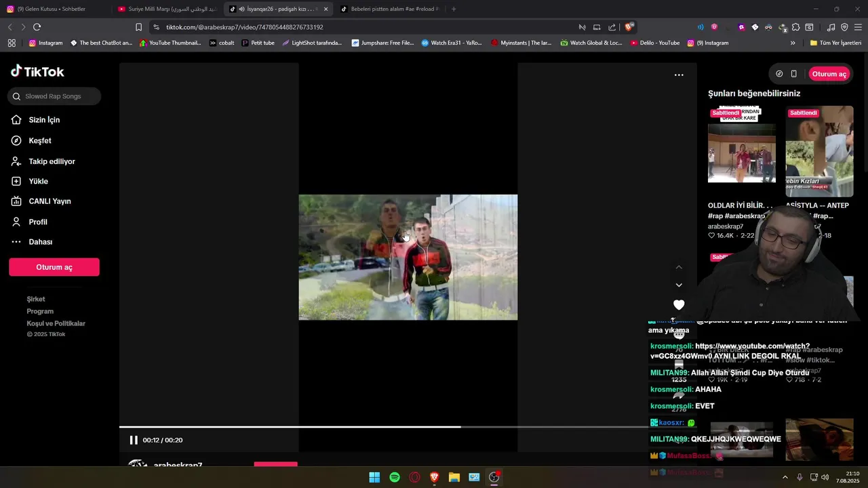The image size is (868, 488).
Task: Open Delilo - YouTube bookmark
Action: tap(655, 43)
